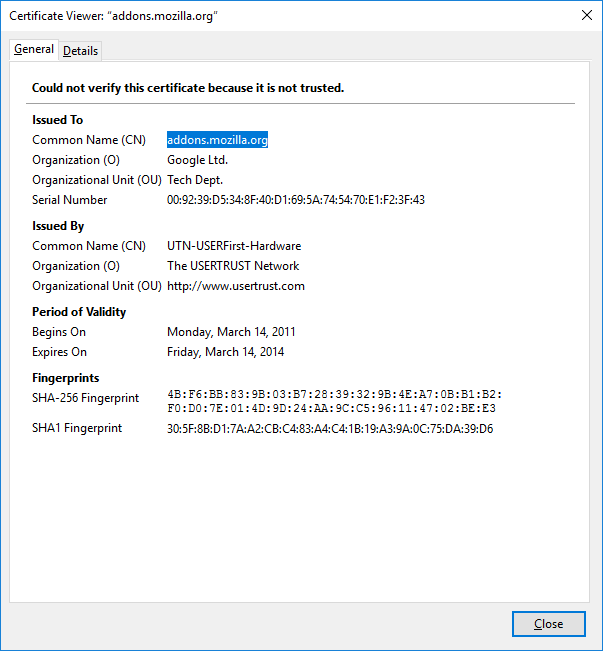Click Friday, March 14, 2014 expiry date
603x651 pixels.
tap(226, 352)
